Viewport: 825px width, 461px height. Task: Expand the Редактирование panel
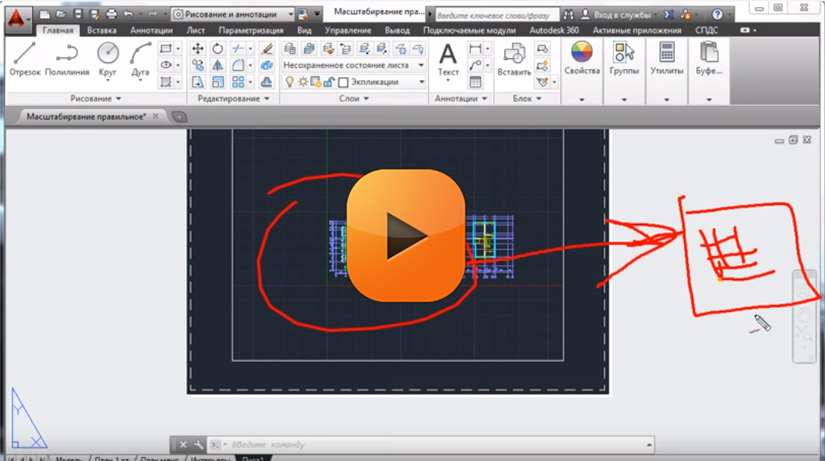pyautogui.click(x=234, y=98)
